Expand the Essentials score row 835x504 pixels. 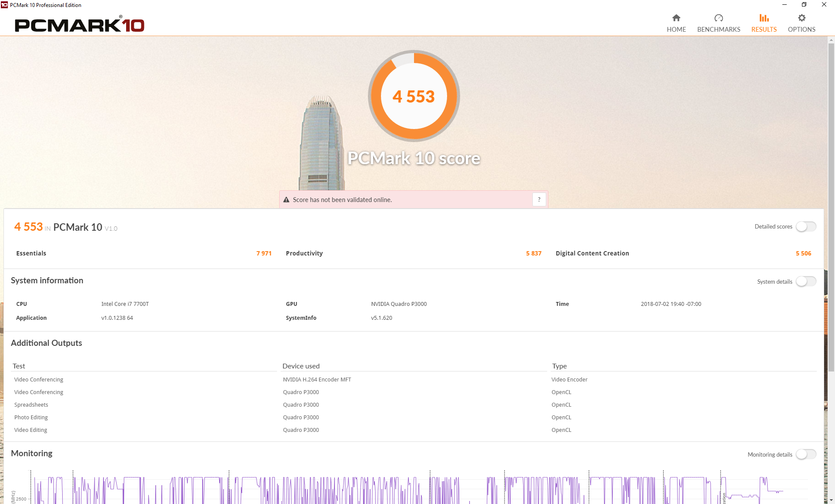[31, 253]
